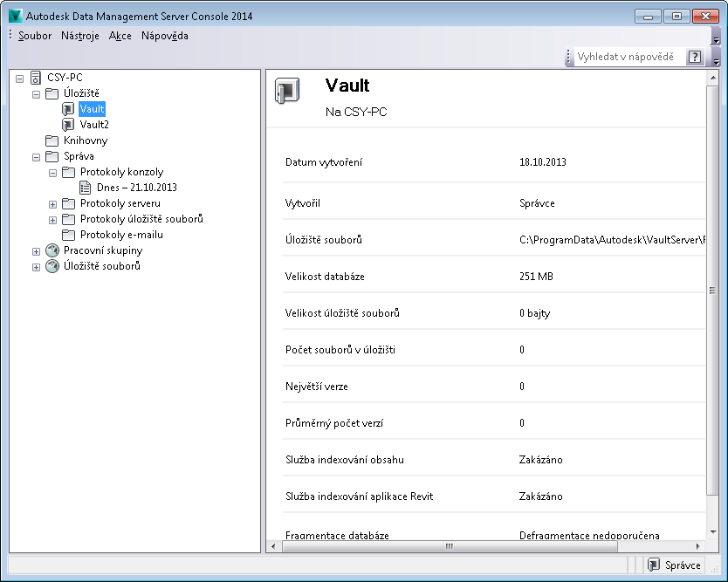Screen dimensions: 728x582
Task: Click the Vault database icon in tree
Action: coord(68,109)
